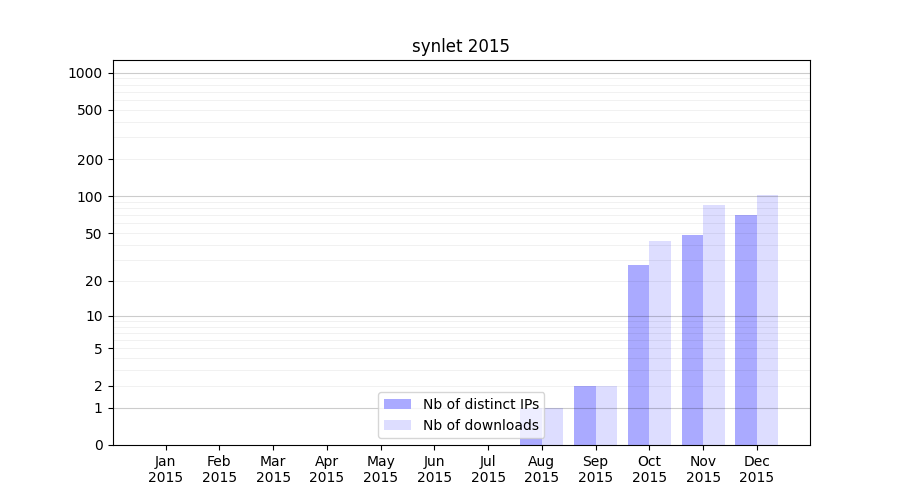Click the 1000 y-axis tick label
This screenshot has height=500, width=900.
[85, 73]
